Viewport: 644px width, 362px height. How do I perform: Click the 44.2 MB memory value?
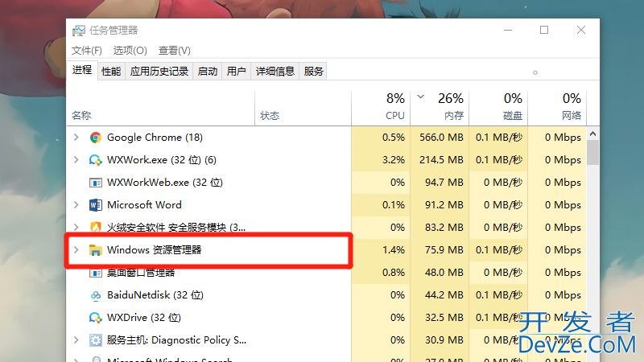(444, 295)
